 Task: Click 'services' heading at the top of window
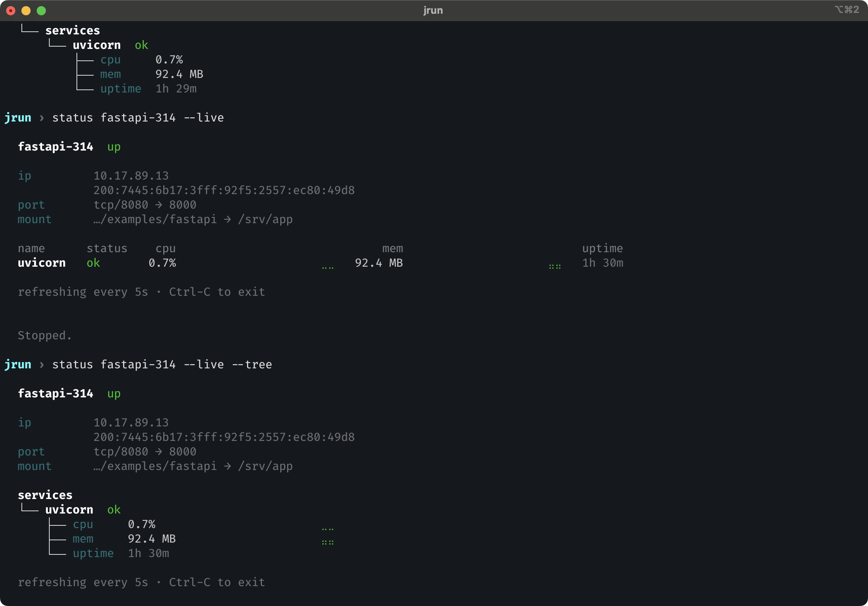click(x=73, y=31)
